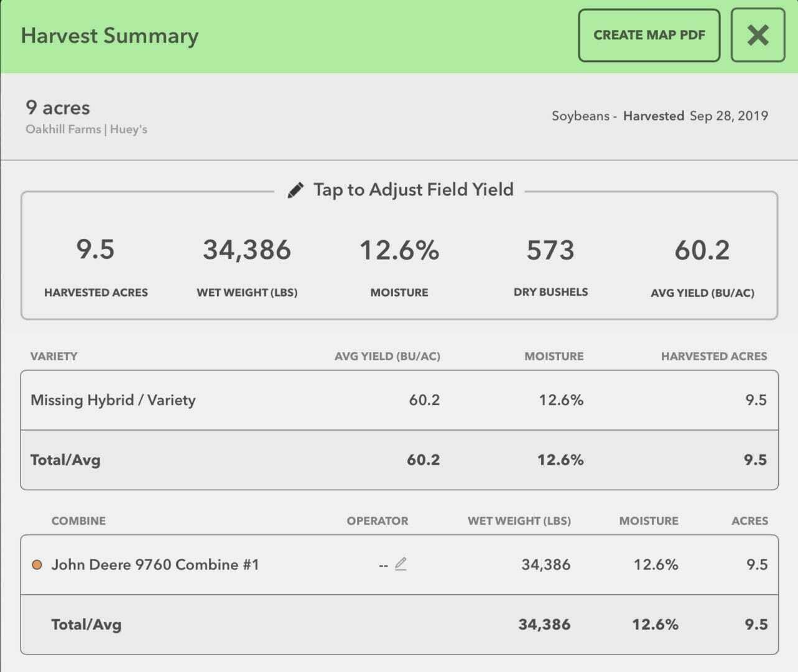This screenshot has height=672, width=798.
Task: Click the Tap to Adjust Field Yield label
Action: tap(413, 190)
